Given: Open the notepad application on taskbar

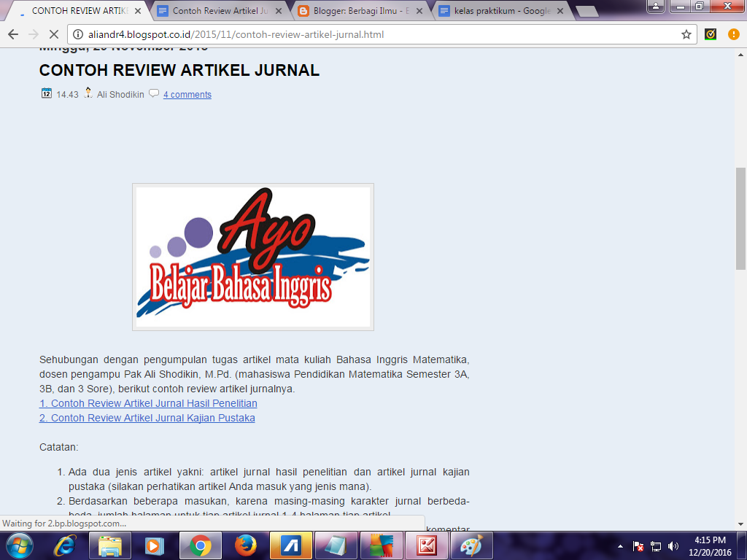Looking at the screenshot, I should 336,545.
